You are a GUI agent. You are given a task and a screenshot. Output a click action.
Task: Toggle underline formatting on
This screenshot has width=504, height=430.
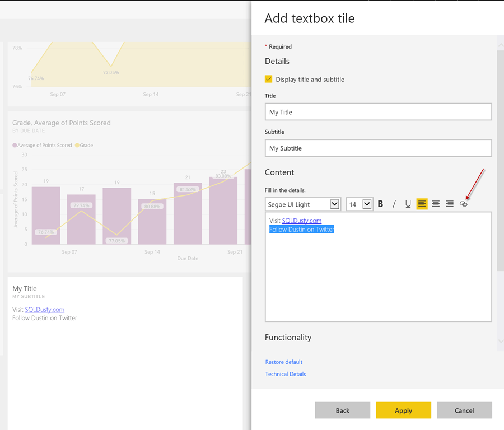point(408,204)
